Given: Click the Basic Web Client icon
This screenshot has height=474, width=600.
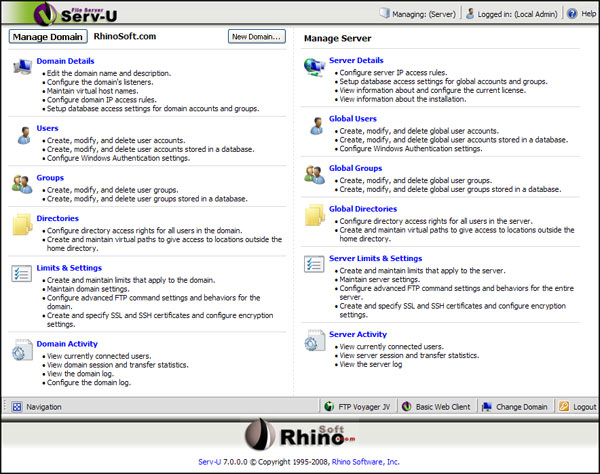Looking at the screenshot, I should click(406, 407).
